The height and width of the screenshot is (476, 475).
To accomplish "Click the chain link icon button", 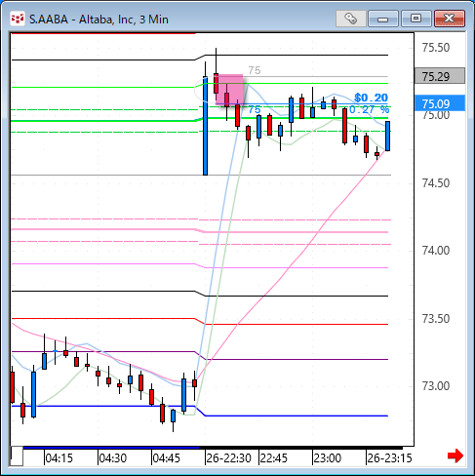I will 351,19.
